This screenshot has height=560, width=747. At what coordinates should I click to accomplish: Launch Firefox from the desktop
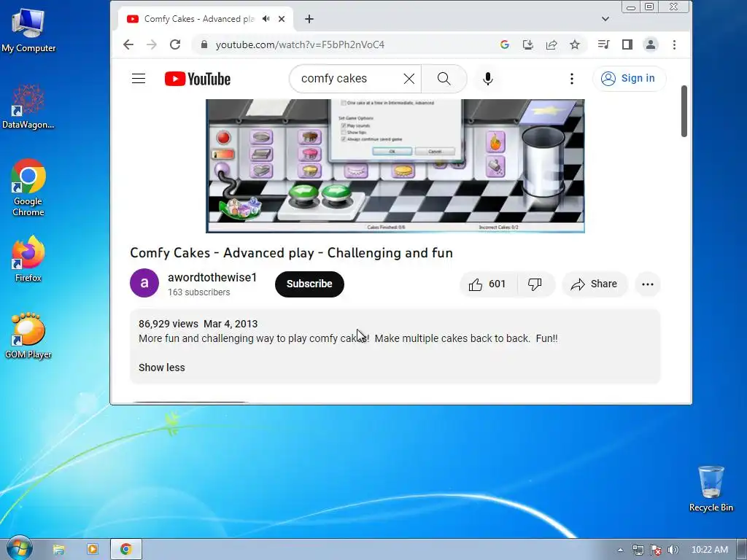(x=28, y=259)
